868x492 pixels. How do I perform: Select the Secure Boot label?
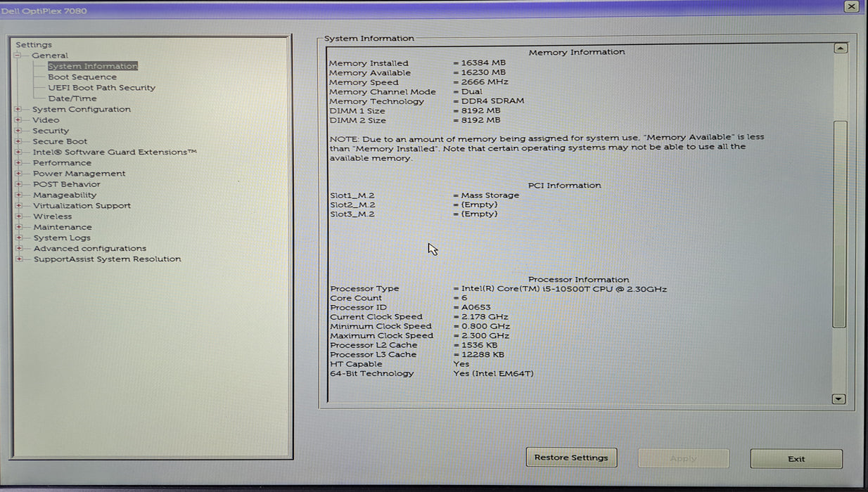60,141
